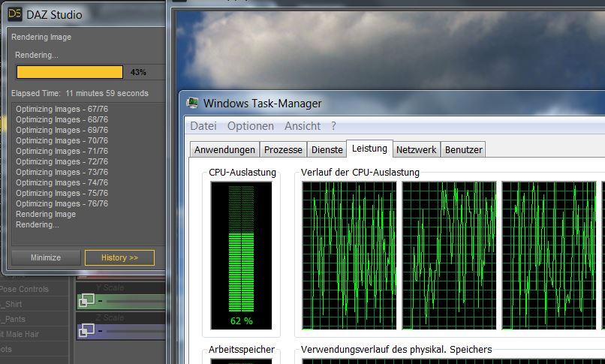Click the yellow render progress bar

(70, 72)
